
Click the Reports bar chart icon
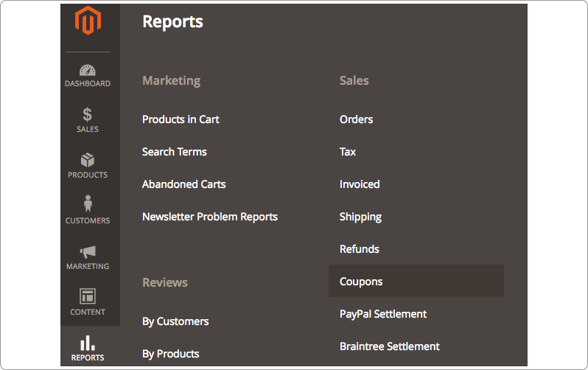(88, 343)
